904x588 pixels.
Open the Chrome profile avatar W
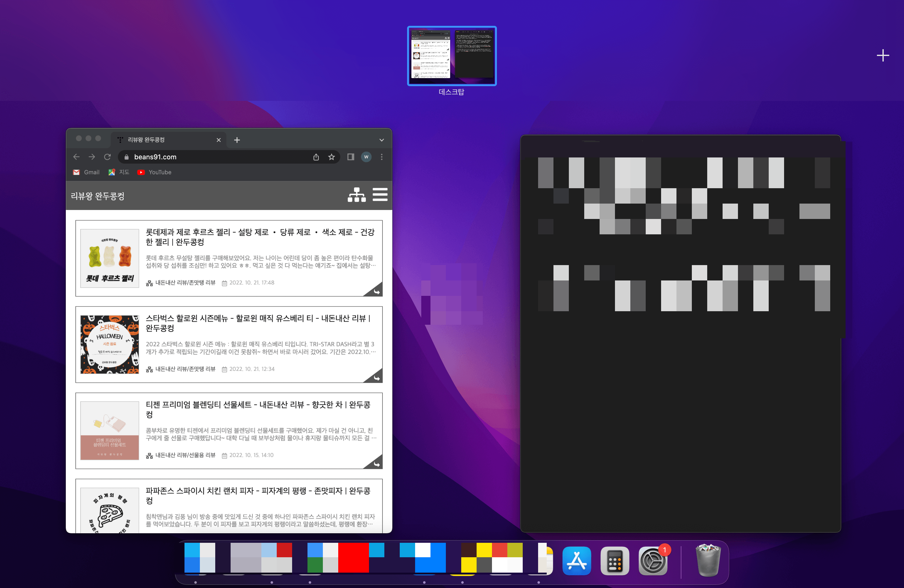coord(366,157)
